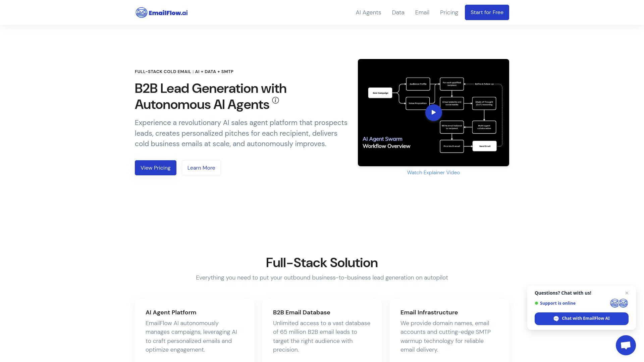Select the AI Agents navigation menu item
Viewport: 644px width, 362px height.
[x=368, y=12]
